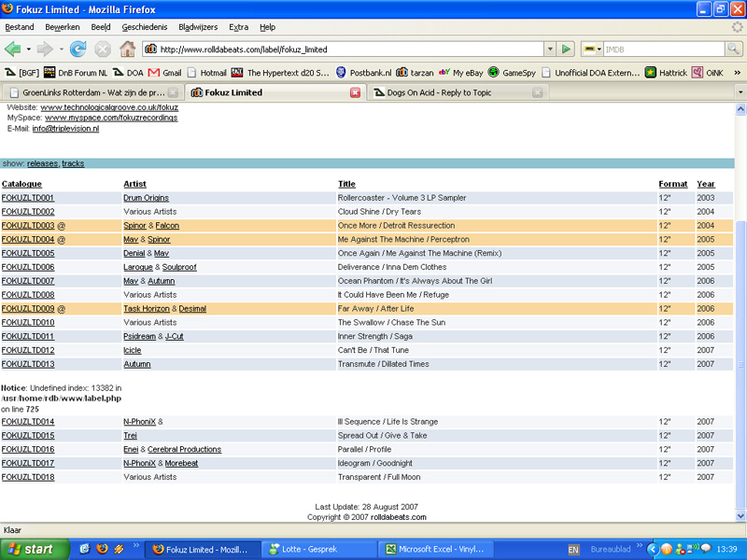Open the Home page icon
Viewport: 747px width, 560px height.
point(127,49)
